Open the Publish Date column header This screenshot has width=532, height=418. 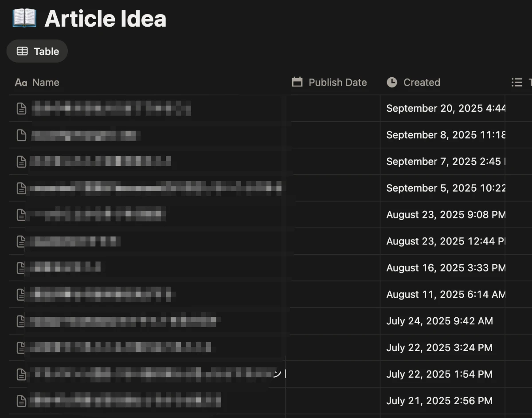[x=337, y=83]
